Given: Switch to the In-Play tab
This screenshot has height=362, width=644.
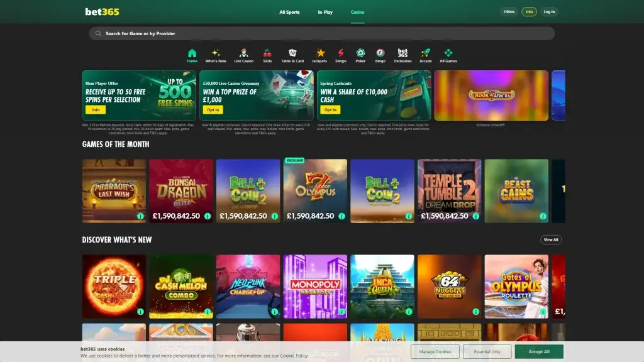Looking at the screenshot, I should (x=325, y=11).
